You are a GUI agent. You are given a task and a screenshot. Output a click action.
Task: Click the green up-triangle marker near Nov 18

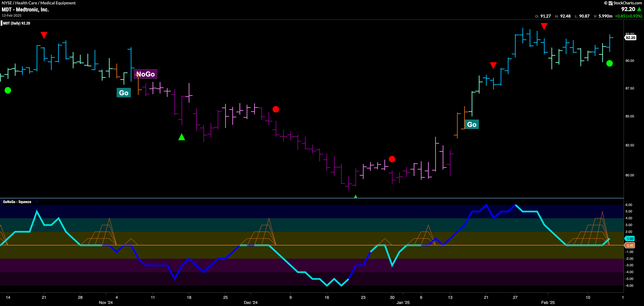(x=182, y=137)
